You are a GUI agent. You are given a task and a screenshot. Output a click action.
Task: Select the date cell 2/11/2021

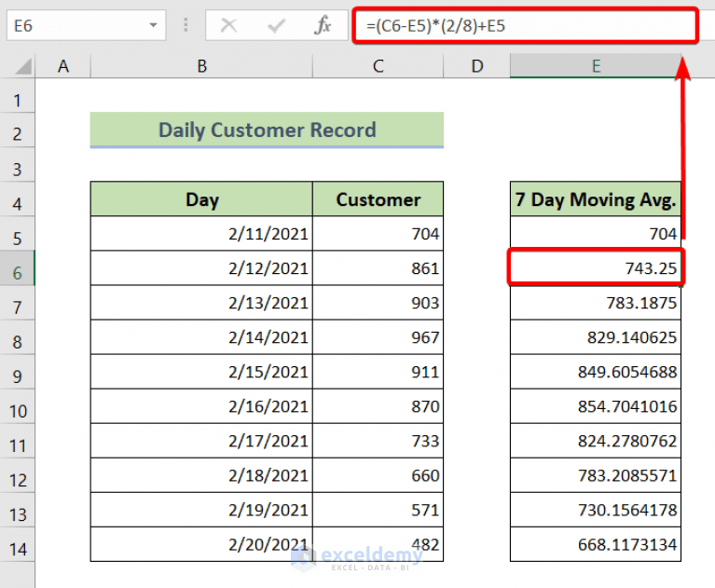(x=201, y=234)
